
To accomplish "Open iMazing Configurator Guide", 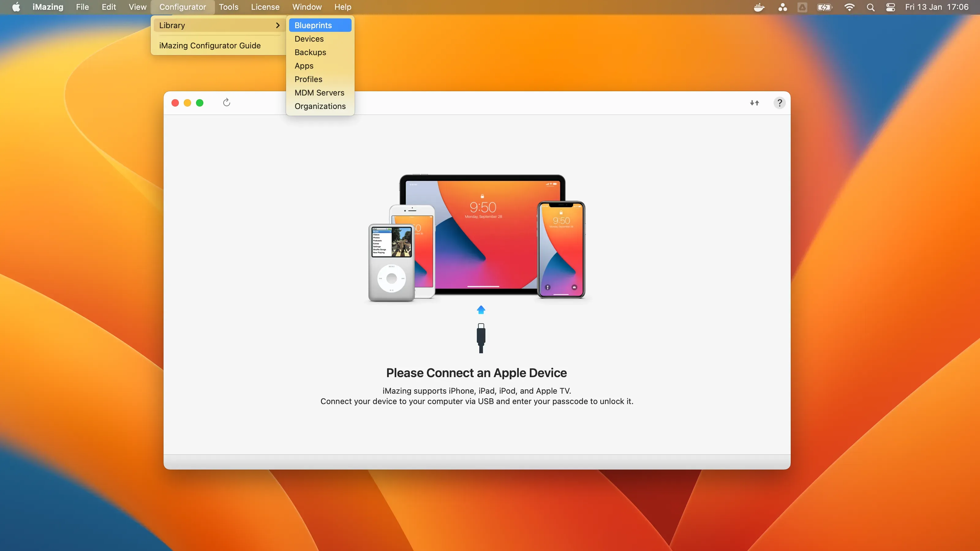I will point(210,46).
